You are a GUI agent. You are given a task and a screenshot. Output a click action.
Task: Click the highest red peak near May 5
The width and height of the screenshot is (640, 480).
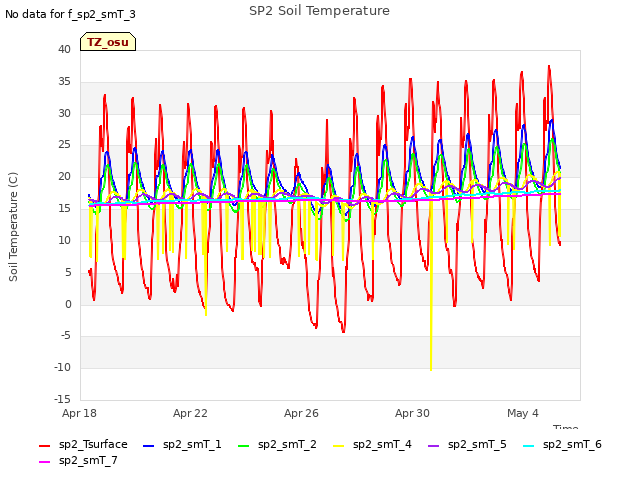[549, 67]
